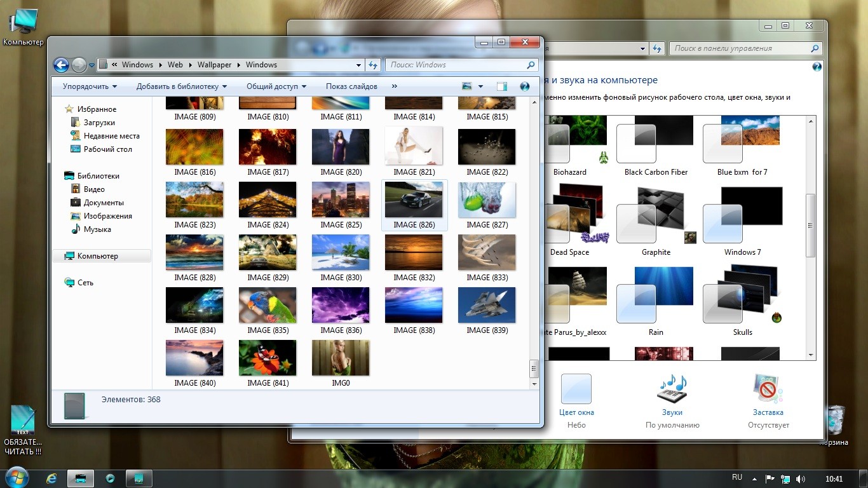The width and height of the screenshot is (868, 488).
Task: Select thumbnail IMAGE (816)
Action: 194,152
